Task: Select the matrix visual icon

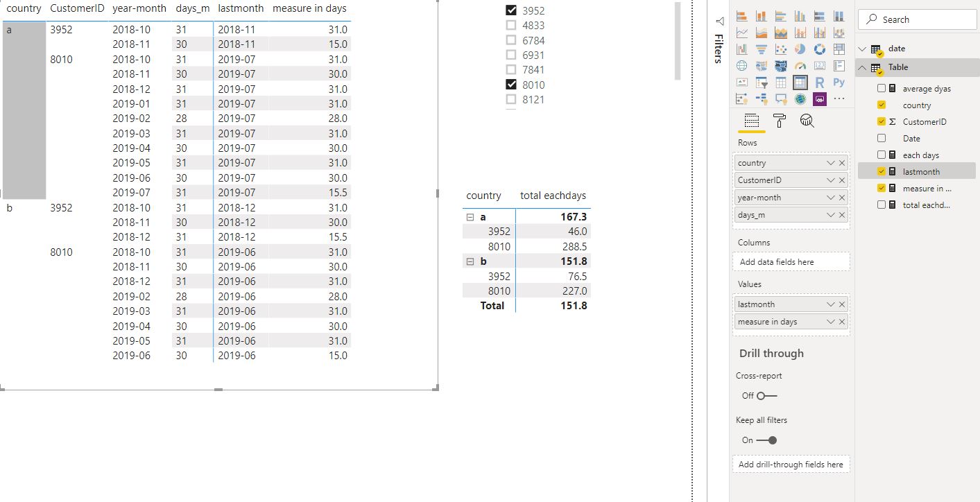Action: pos(800,83)
